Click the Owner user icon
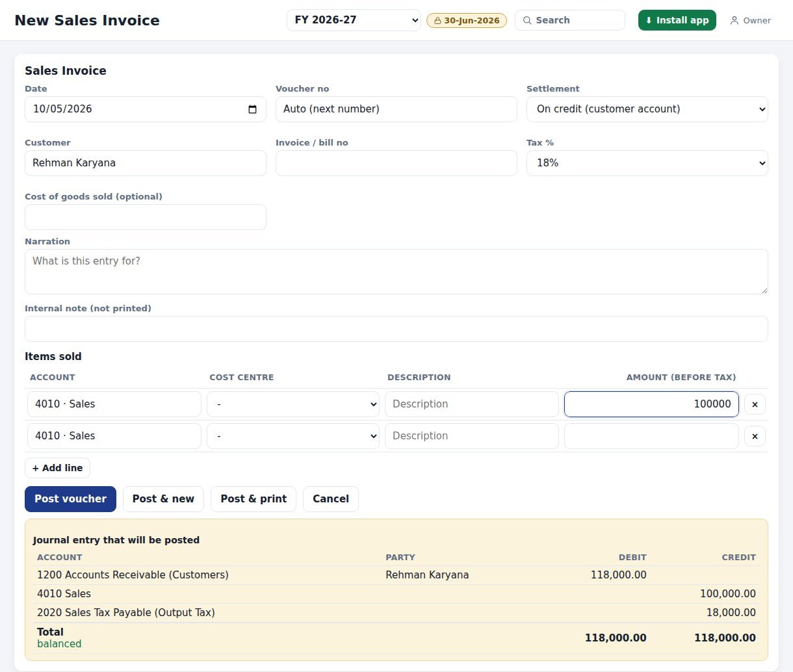This screenshot has width=793, height=672. (x=734, y=20)
